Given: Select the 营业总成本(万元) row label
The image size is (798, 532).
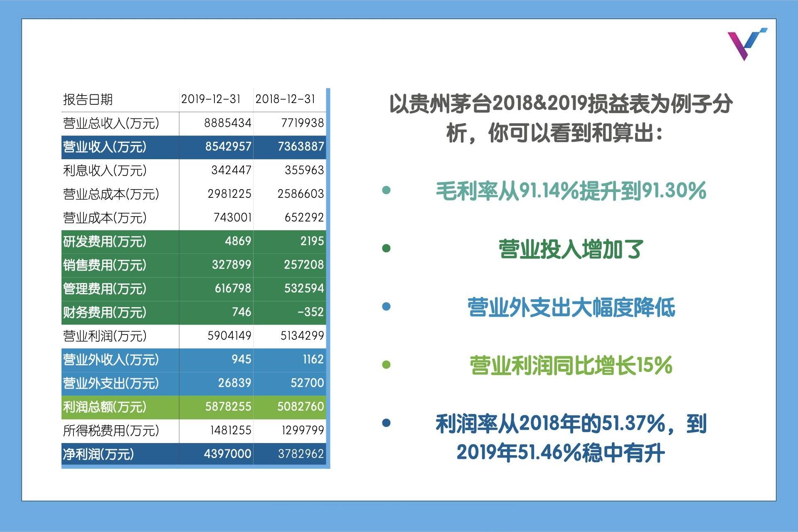Looking at the screenshot, I should pos(111,194).
